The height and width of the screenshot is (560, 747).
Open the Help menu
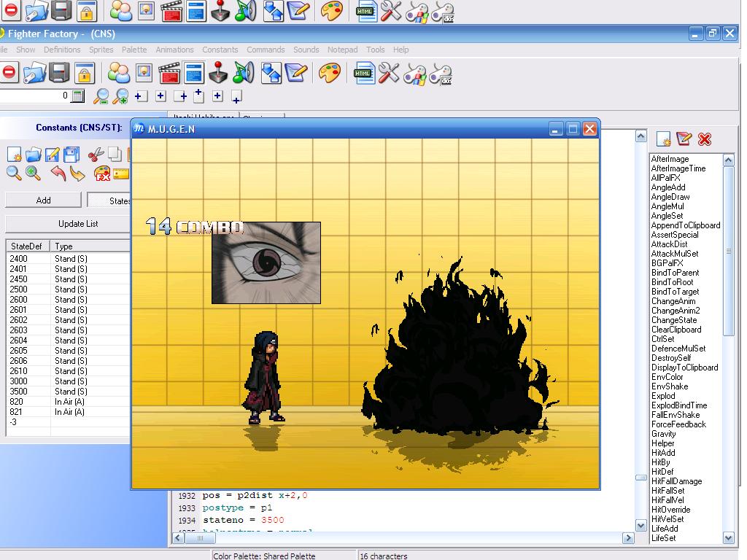(400, 50)
